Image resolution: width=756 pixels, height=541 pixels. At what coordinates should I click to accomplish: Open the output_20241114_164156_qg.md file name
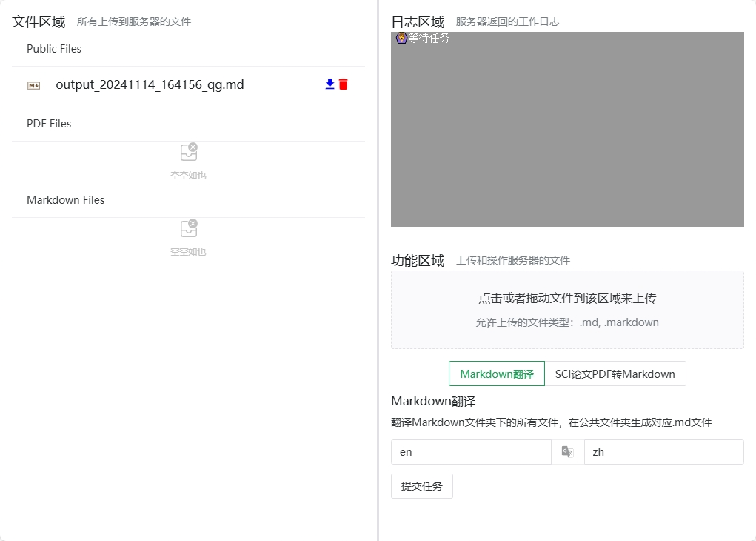(150, 85)
